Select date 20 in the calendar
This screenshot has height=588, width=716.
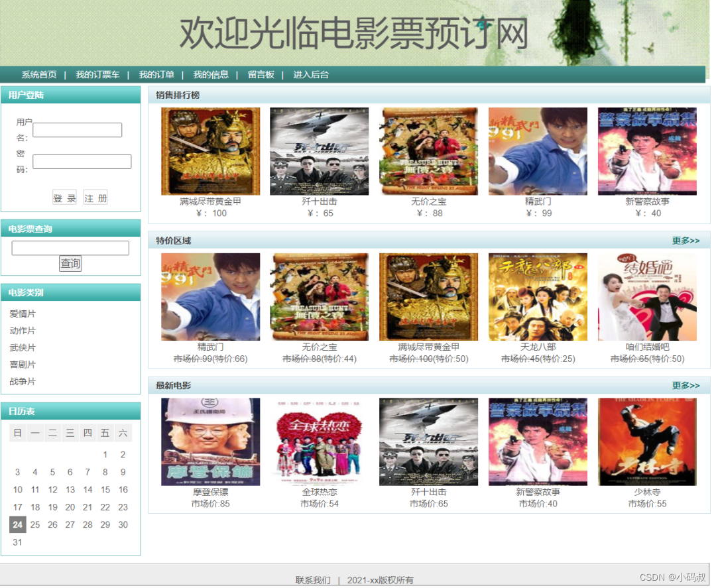point(70,507)
